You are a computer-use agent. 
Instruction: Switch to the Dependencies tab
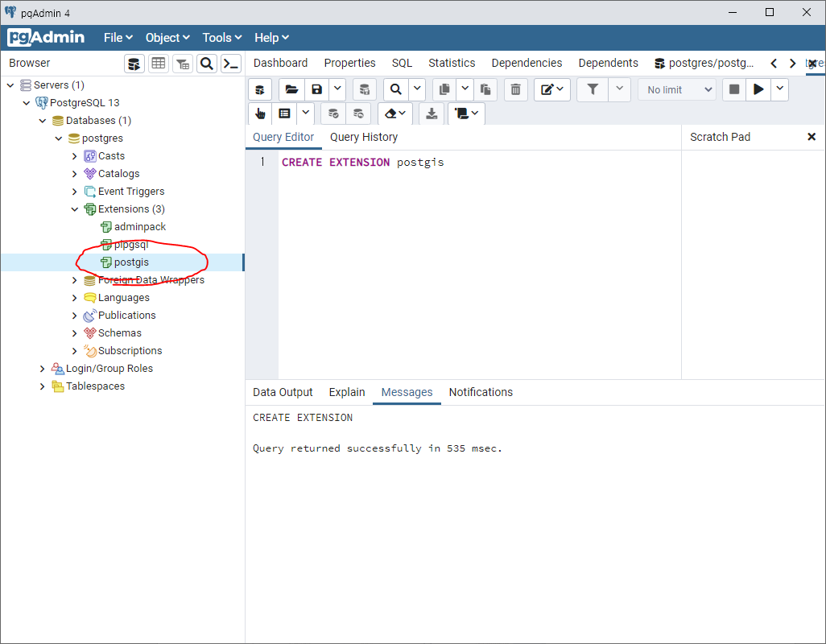tap(527, 63)
